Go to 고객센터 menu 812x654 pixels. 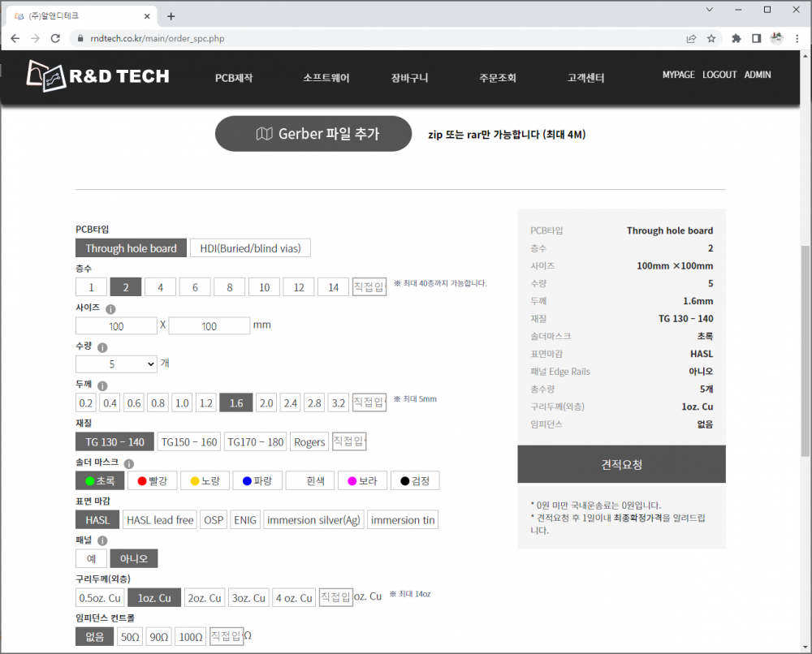585,79
